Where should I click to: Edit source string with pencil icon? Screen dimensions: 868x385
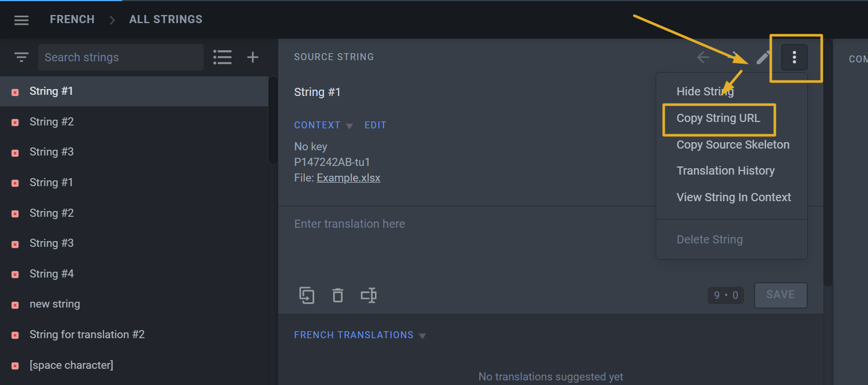pos(764,57)
